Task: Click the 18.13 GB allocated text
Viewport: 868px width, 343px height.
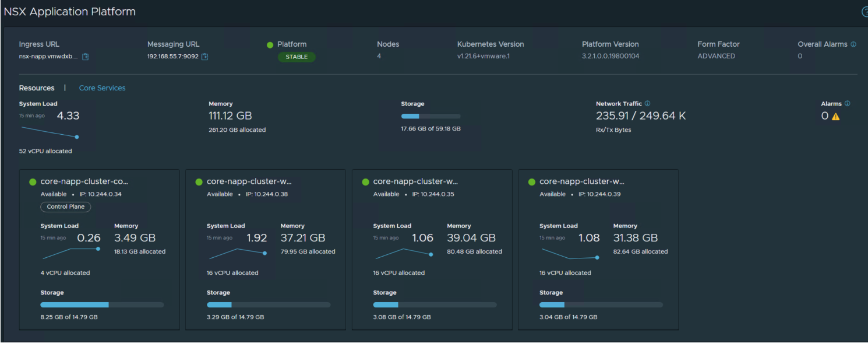Action: pyautogui.click(x=140, y=252)
